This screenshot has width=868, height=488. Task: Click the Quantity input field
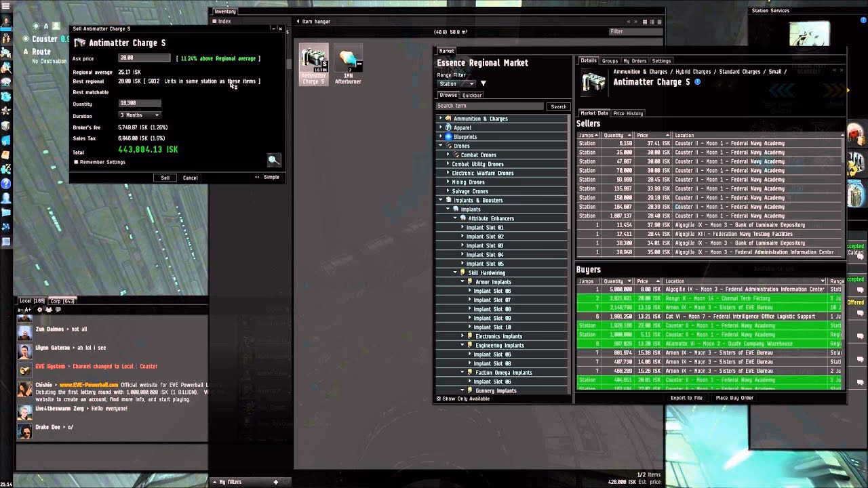tap(140, 103)
